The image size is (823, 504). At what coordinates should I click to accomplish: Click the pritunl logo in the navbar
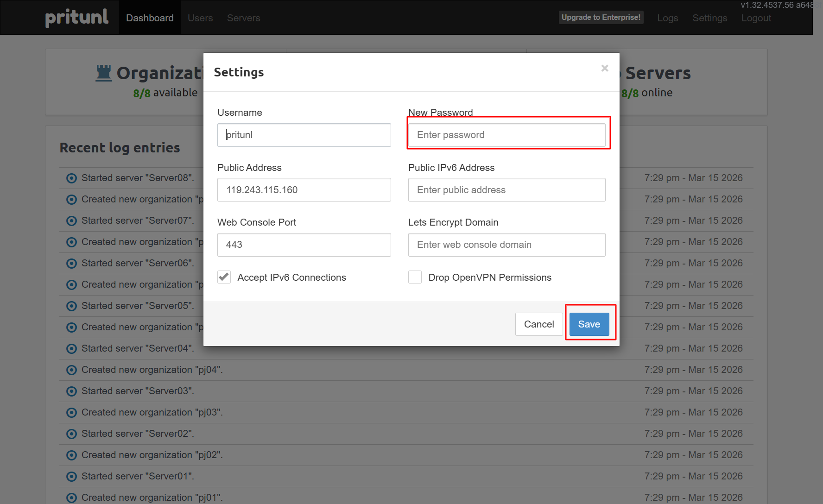pos(76,17)
